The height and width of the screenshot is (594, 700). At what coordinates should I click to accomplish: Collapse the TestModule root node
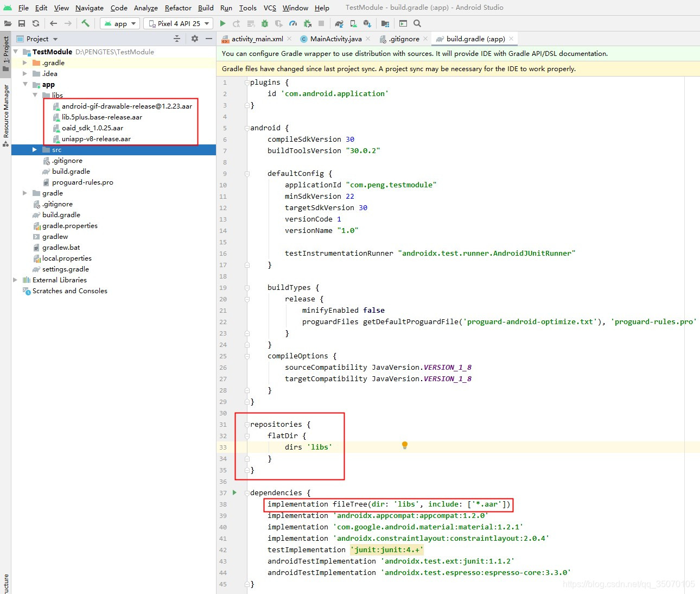pyautogui.click(x=15, y=52)
